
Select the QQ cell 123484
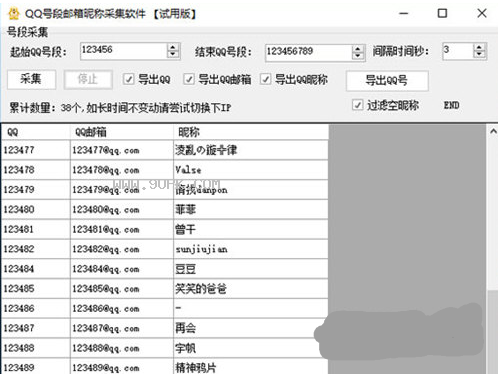(x=36, y=269)
